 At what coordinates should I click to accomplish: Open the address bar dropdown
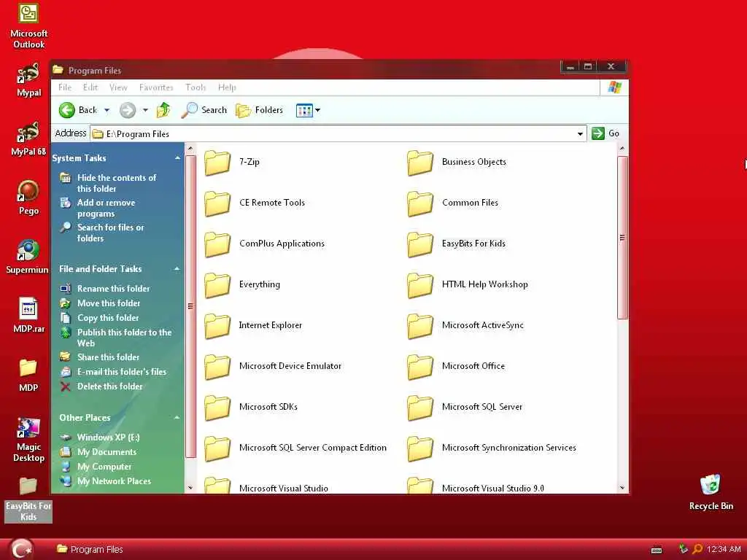pos(580,134)
